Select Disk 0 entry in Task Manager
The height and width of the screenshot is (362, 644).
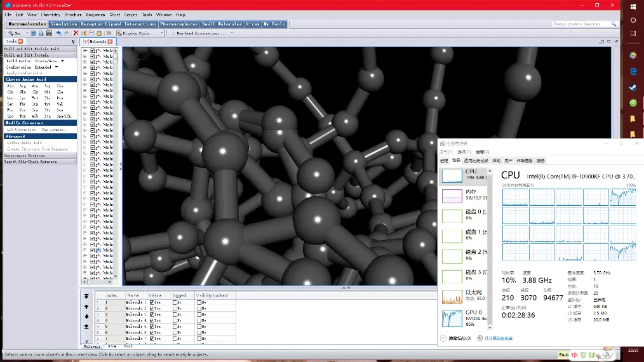[x=464, y=215]
